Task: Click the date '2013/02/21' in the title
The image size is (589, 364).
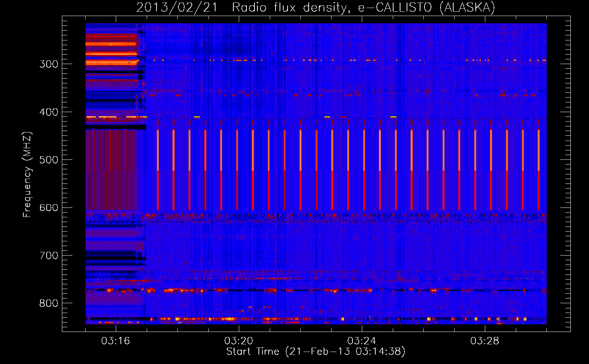Action: [177, 8]
